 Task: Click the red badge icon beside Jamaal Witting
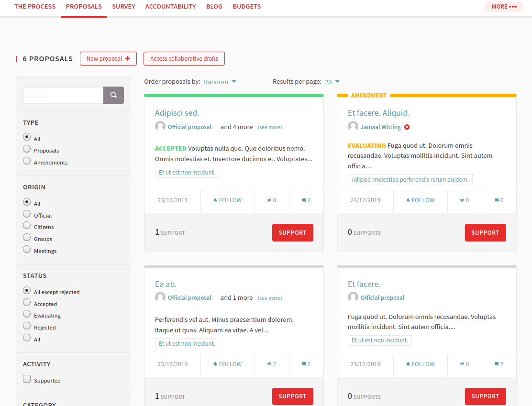(x=407, y=127)
